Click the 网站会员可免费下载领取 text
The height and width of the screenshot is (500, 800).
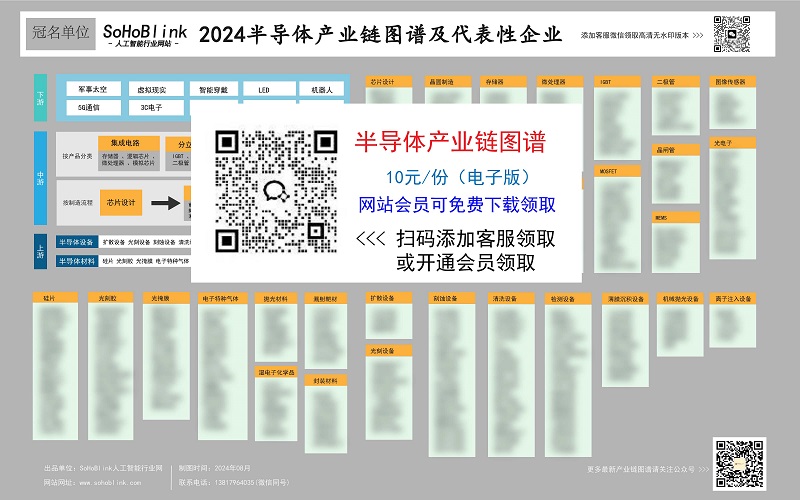coord(457,205)
